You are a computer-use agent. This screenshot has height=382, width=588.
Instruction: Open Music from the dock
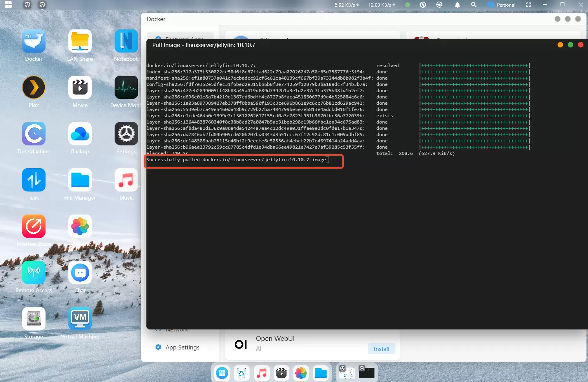coord(261,373)
